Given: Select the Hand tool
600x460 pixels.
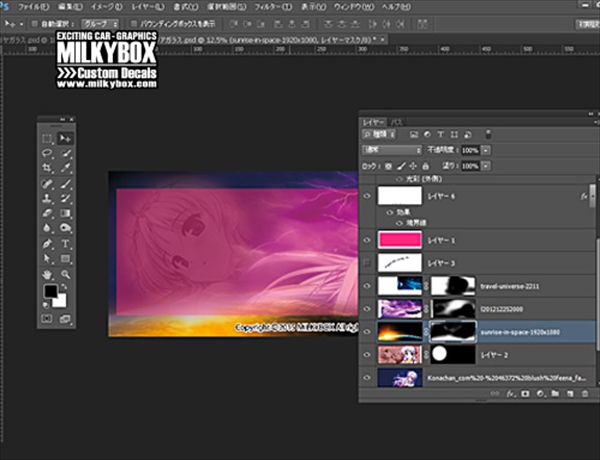Looking at the screenshot, I should coord(47,274).
